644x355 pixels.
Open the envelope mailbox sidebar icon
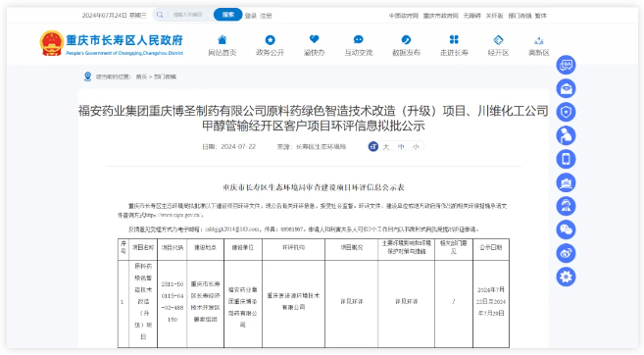(566, 88)
